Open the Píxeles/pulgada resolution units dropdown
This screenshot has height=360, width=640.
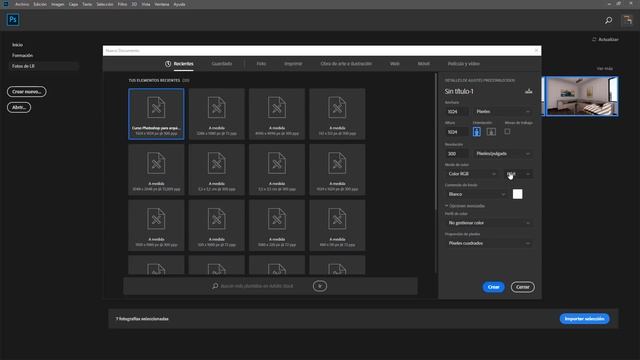pos(503,153)
